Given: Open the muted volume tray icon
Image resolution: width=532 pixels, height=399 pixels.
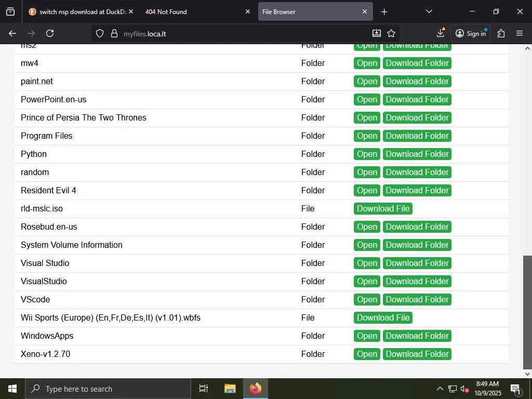Looking at the screenshot, I should [464, 389].
